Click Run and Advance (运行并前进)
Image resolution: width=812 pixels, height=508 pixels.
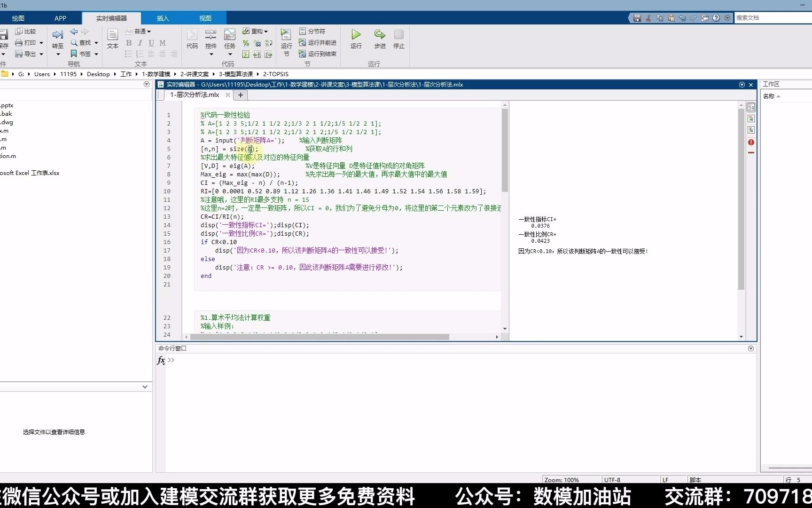click(318, 42)
